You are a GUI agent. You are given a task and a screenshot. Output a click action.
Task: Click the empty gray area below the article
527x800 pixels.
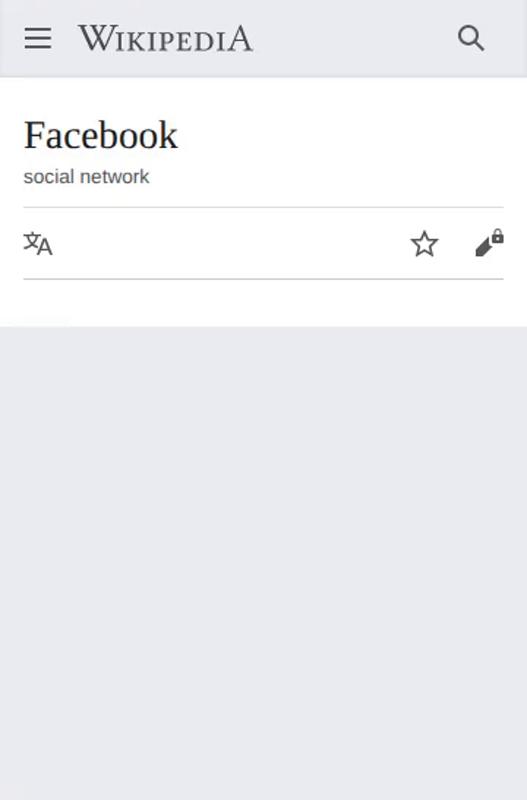263,561
